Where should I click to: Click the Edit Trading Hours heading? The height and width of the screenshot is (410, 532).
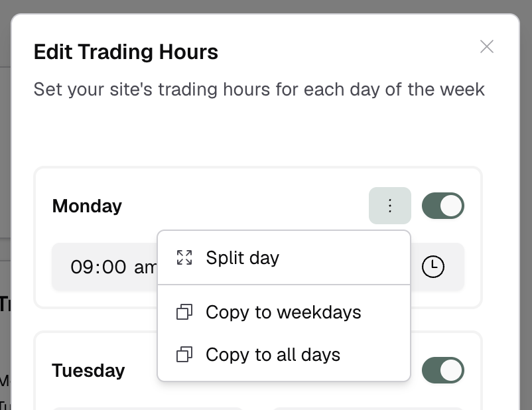pos(125,52)
